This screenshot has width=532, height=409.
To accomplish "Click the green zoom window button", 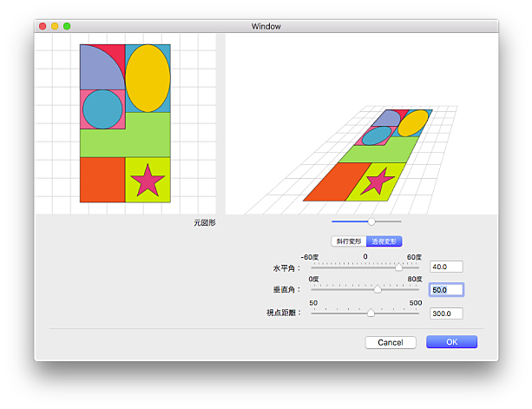I will pos(67,27).
